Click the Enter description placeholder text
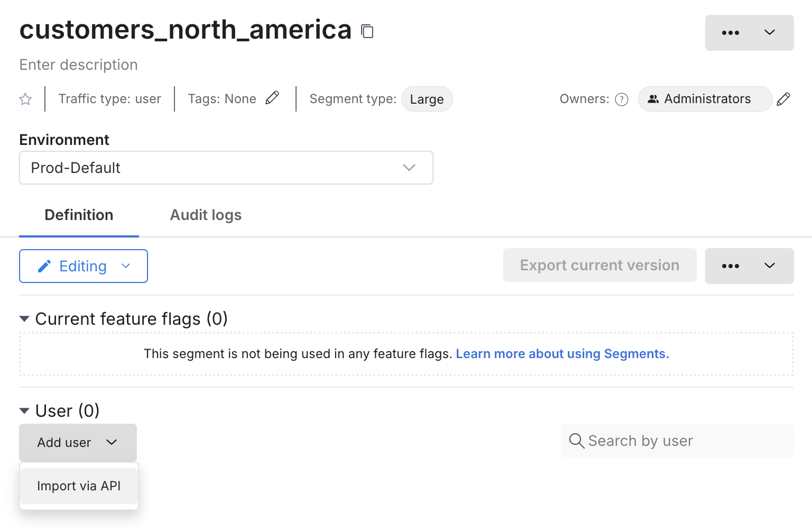 click(x=79, y=65)
